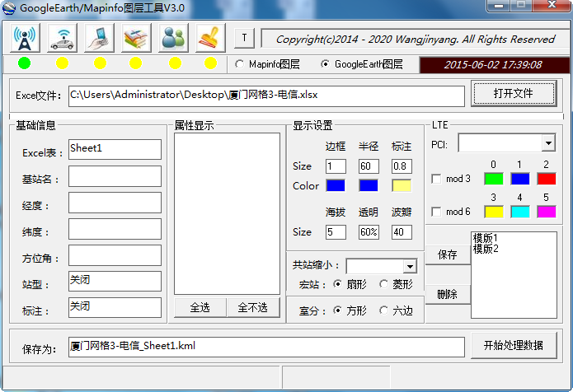This screenshot has width=573, height=392.
Task: Select the Mapinfo图层 radio button
Action: pyautogui.click(x=240, y=64)
